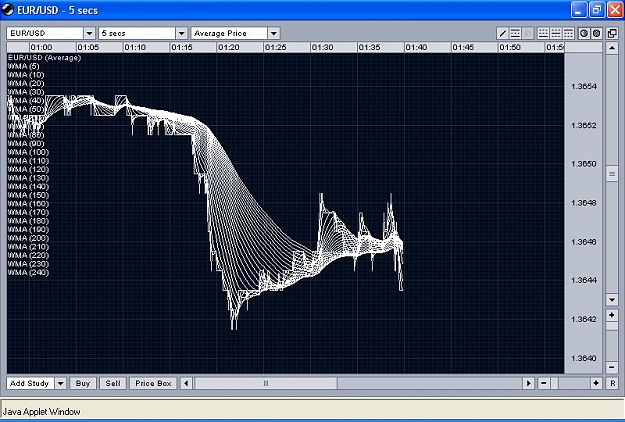Click the Add Study button
625x422 pixels.
[30, 383]
